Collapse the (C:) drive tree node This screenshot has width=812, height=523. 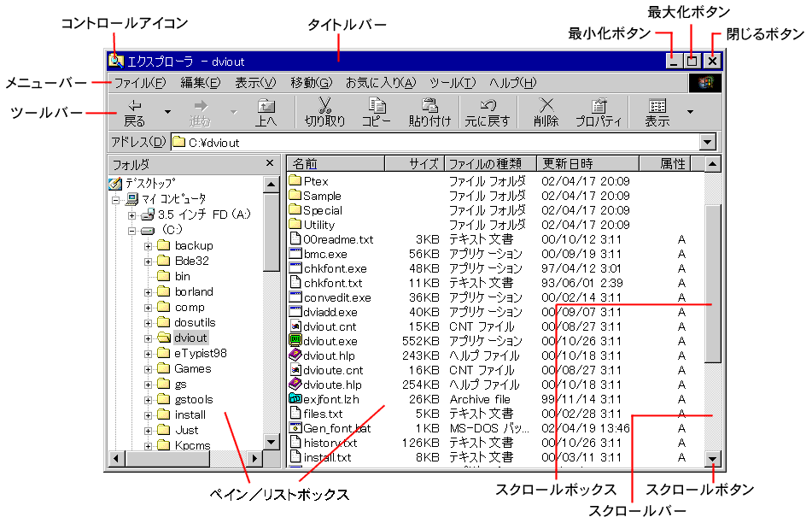tap(132, 231)
